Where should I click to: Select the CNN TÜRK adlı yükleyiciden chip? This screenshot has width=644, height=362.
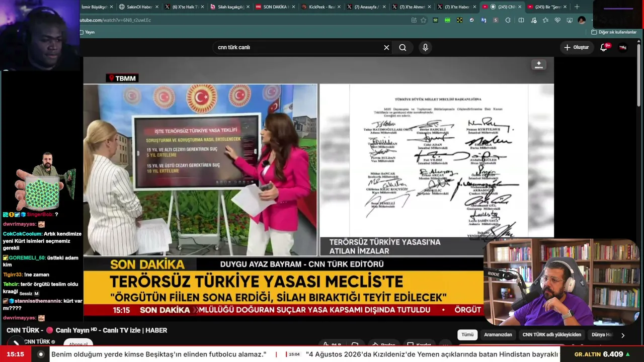click(552, 335)
